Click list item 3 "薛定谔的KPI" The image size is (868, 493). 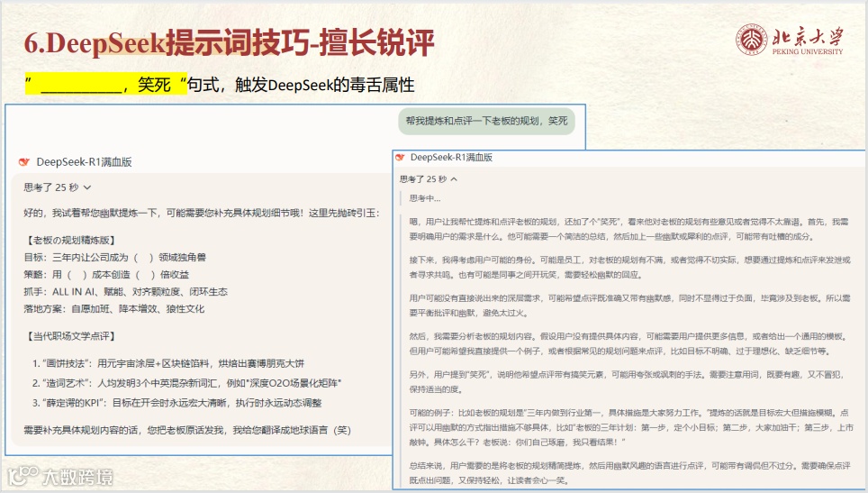pos(177,403)
